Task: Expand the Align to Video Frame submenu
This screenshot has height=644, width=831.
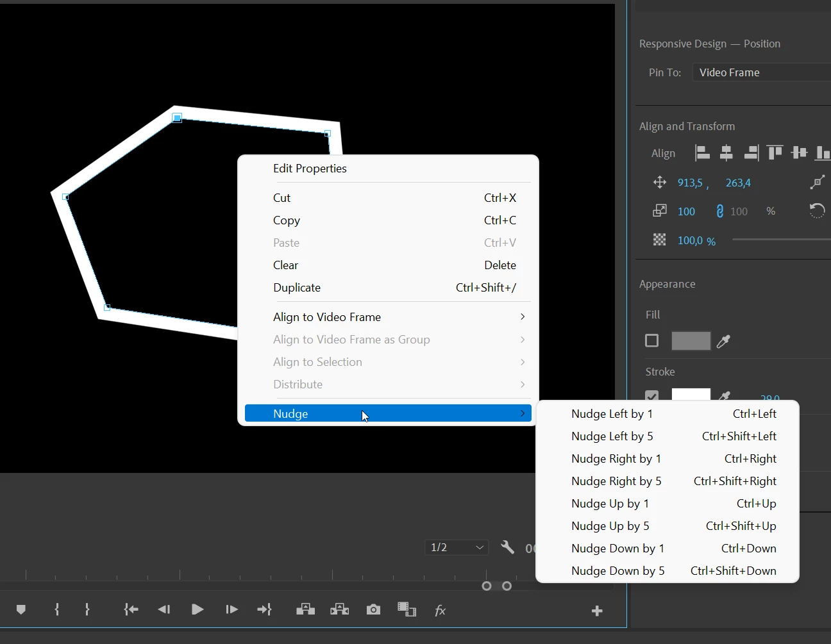Action: 389,317
